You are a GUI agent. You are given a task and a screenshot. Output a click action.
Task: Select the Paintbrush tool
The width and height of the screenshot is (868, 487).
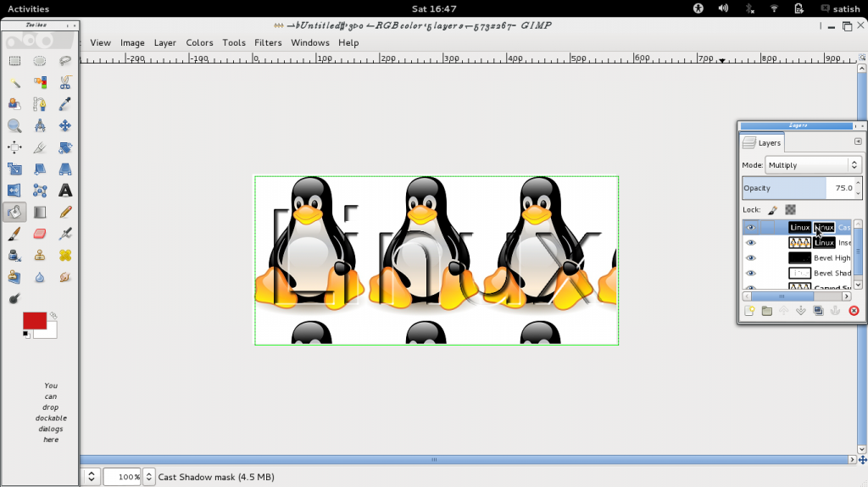pyautogui.click(x=14, y=234)
